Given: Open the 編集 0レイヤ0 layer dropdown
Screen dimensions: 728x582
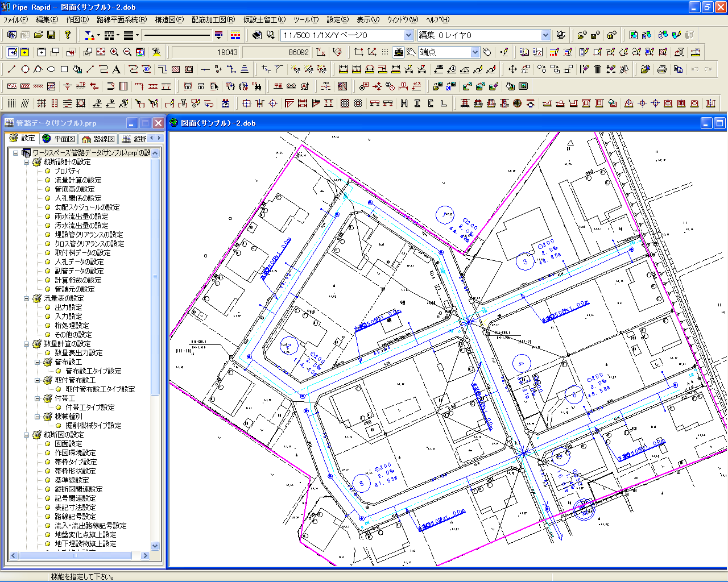Looking at the screenshot, I should click(545, 35).
